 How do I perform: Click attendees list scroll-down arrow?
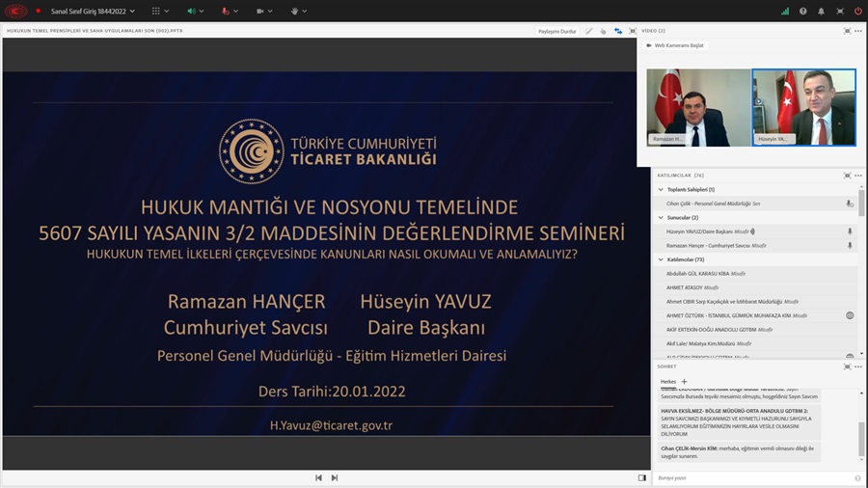862,353
